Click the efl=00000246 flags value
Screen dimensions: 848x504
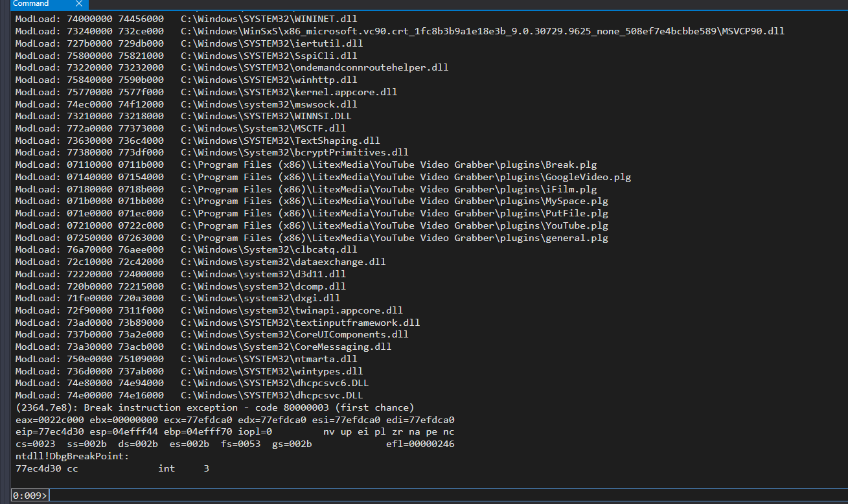[x=420, y=444]
